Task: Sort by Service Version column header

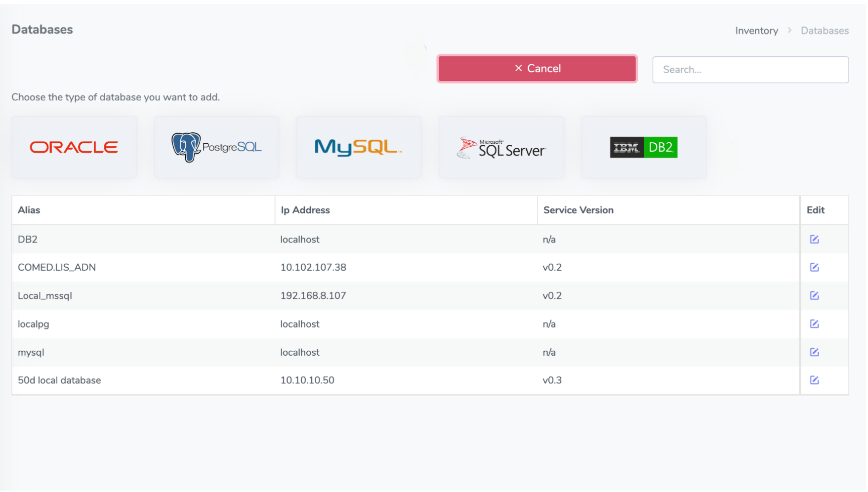Action: (578, 210)
